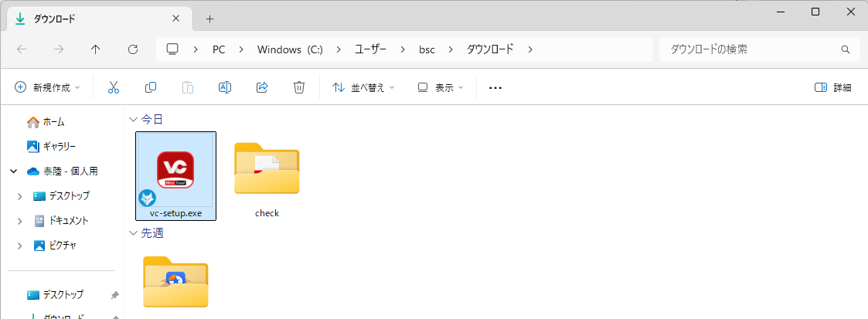Expand the ドキュメント tree node chevron

[20, 221]
